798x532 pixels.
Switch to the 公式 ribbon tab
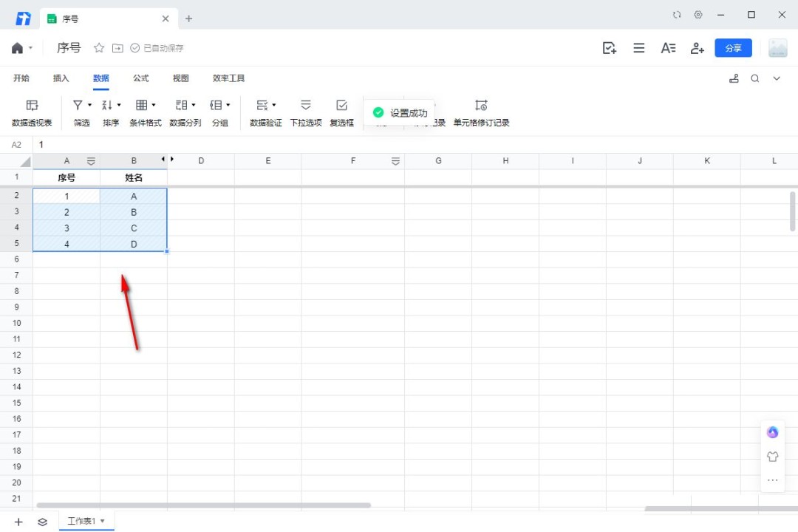140,78
